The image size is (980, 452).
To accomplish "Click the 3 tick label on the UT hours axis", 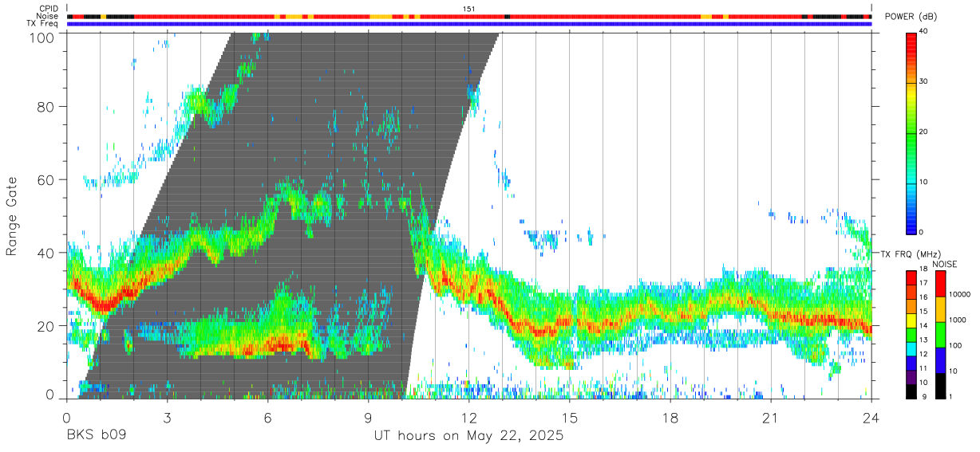I will point(167,417).
